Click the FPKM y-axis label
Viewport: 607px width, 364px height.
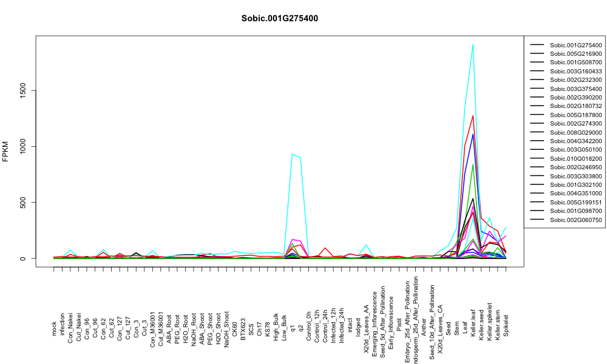[5, 151]
